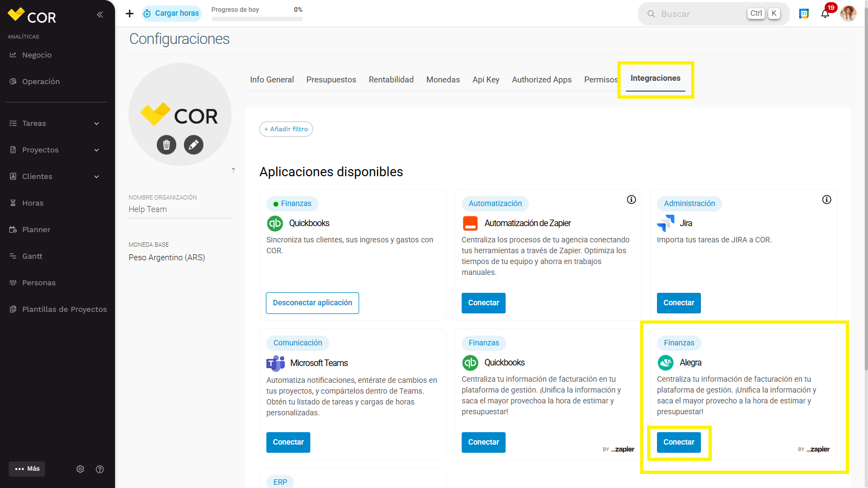
Task: Click the Jira logo icon
Action: tap(666, 223)
